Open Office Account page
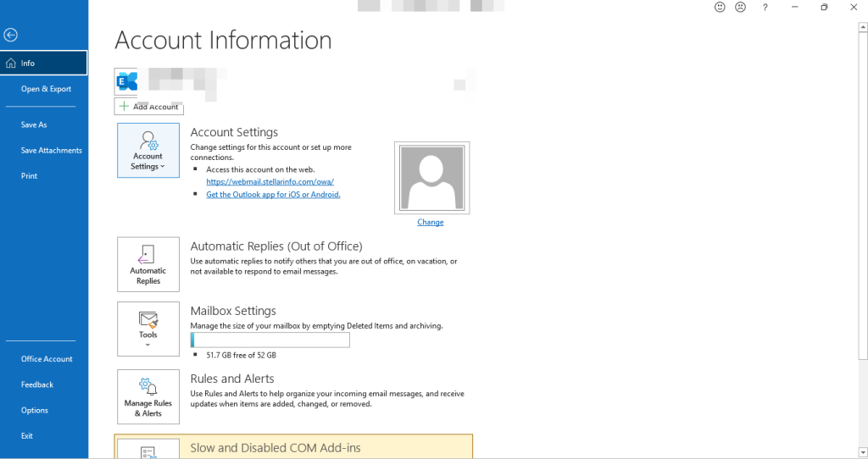This screenshot has width=868, height=459. coord(47,359)
